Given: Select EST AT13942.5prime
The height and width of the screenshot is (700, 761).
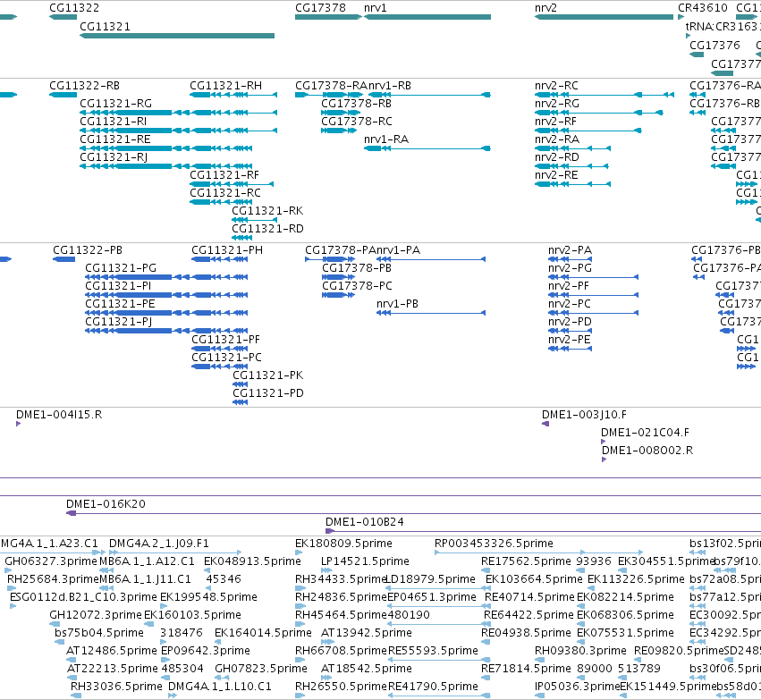Looking at the screenshot, I should [367, 633].
